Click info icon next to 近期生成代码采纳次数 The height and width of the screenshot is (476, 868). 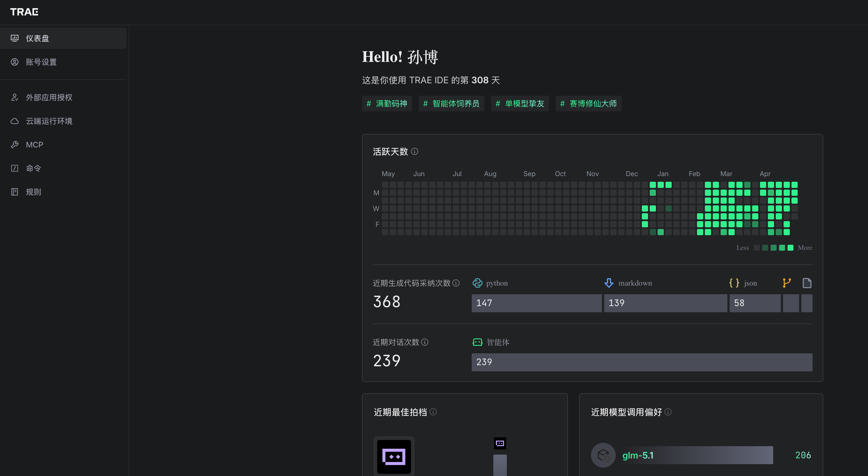[456, 283]
